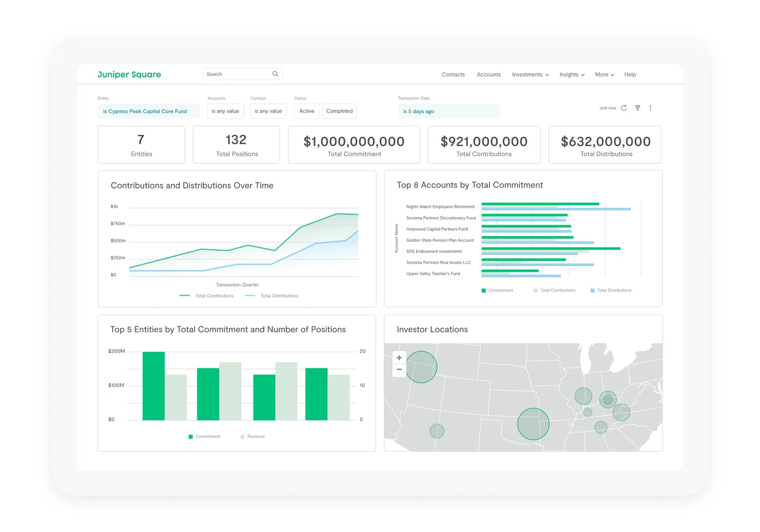Open the Contacts menu item

point(453,74)
